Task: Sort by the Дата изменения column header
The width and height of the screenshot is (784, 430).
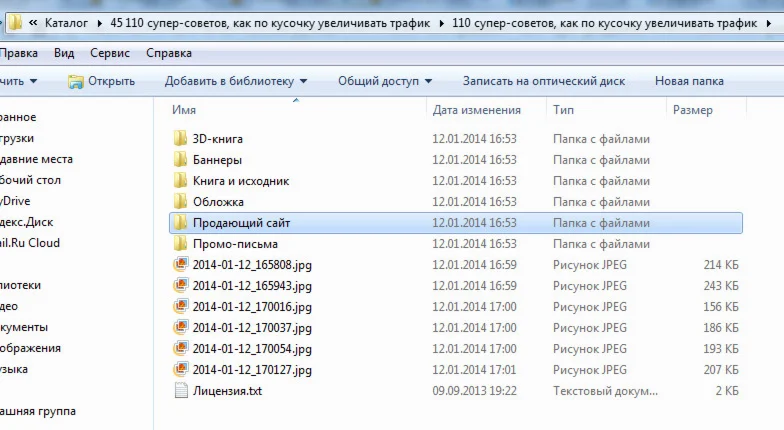Action: (477, 110)
